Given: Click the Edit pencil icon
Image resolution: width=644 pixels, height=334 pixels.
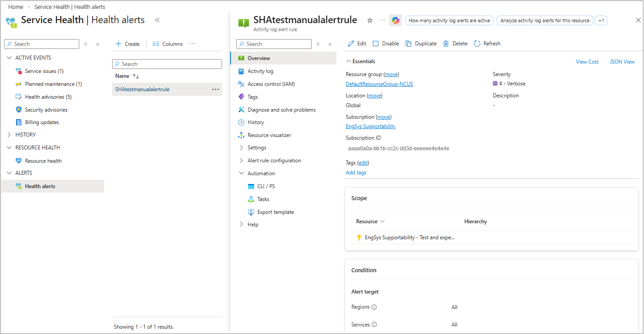Looking at the screenshot, I should click(x=351, y=44).
